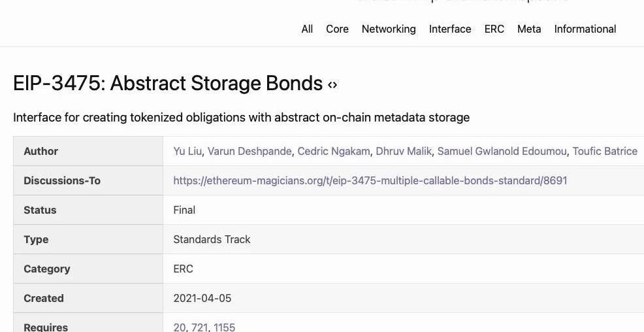Image resolution: width=644 pixels, height=332 pixels.
Task: Follow the Samuel Gwlanold Edoumou link
Action: [502, 151]
